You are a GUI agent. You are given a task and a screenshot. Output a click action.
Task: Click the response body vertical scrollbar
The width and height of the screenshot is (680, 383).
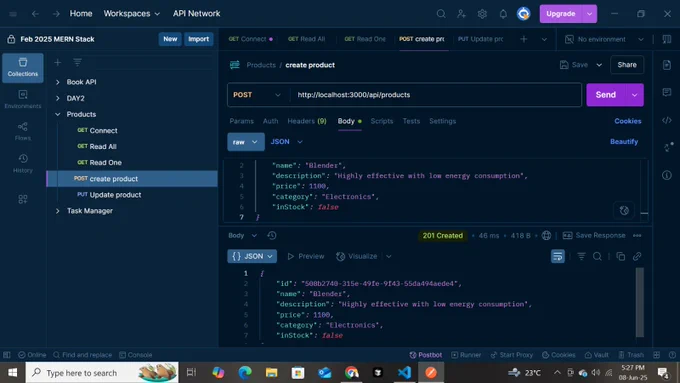(640, 302)
